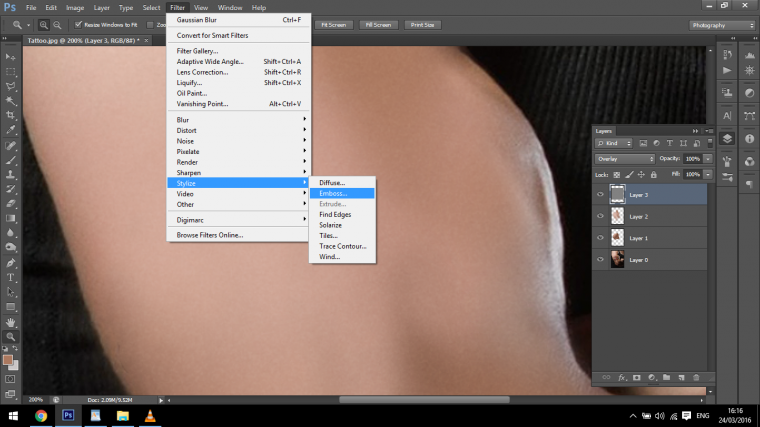Click Zoom In icon in options bar

click(x=44, y=25)
